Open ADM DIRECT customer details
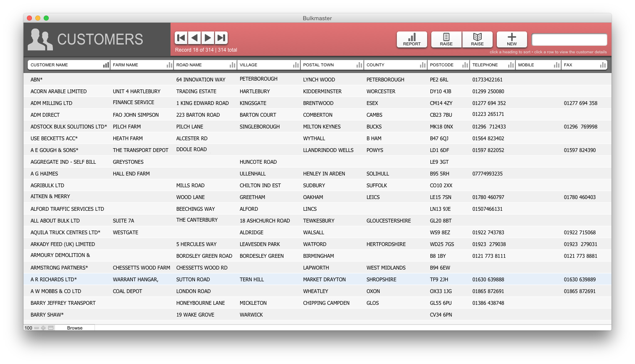This screenshot has height=364, width=635. click(x=317, y=115)
